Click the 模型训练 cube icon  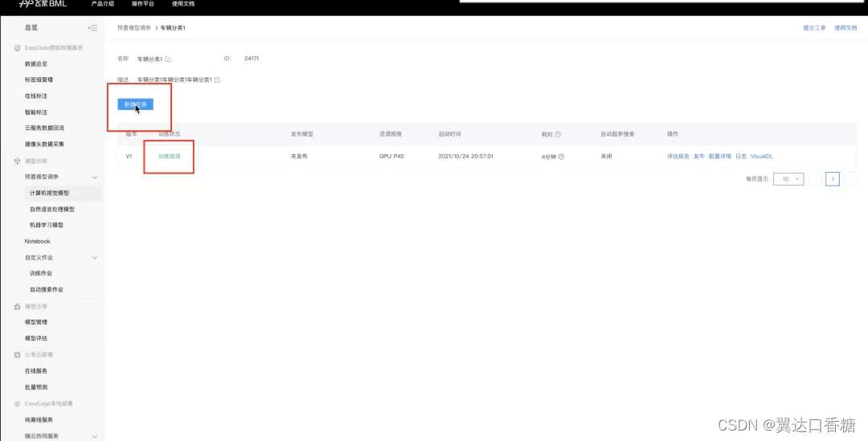coord(17,161)
